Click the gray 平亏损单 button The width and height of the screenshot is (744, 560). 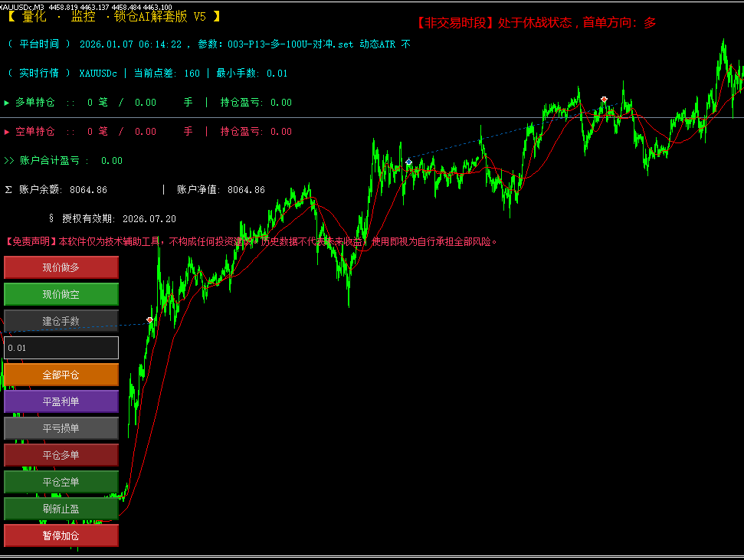[61, 428]
